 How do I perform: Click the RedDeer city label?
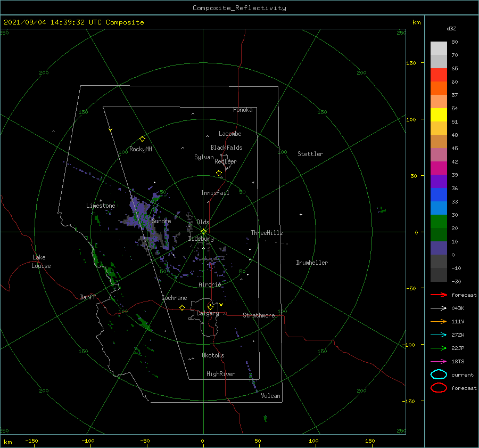pyautogui.click(x=226, y=161)
